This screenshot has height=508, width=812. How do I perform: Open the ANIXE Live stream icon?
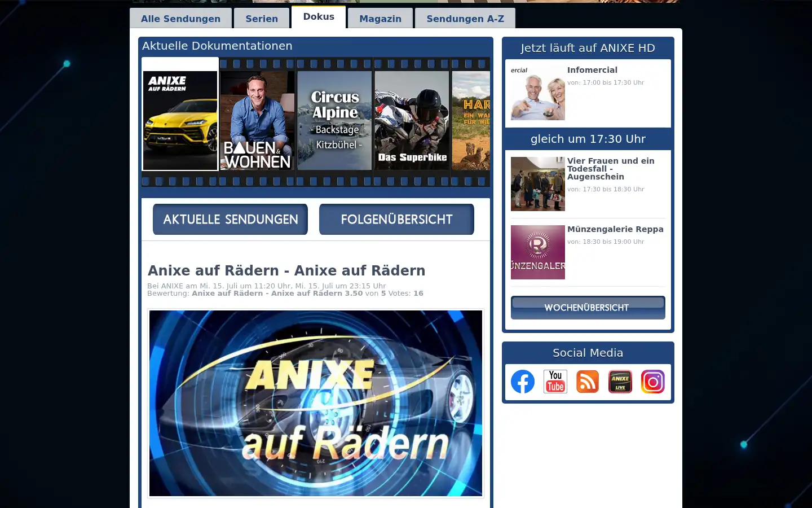(x=620, y=382)
